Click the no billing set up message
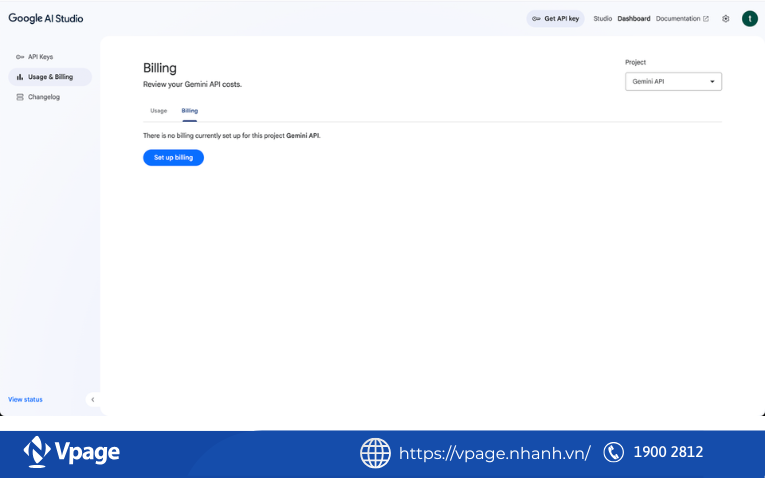 (x=232, y=136)
